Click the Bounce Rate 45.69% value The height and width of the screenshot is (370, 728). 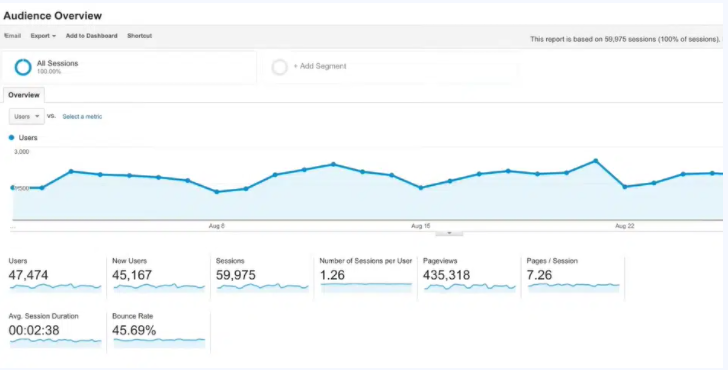pyautogui.click(x=134, y=331)
